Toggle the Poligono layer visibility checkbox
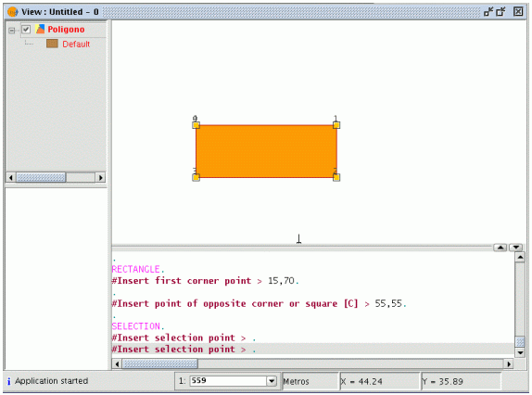 26,29
